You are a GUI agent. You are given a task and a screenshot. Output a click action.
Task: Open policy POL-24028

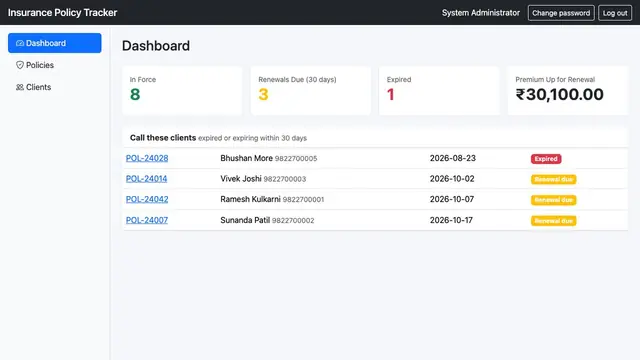[147, 158]
